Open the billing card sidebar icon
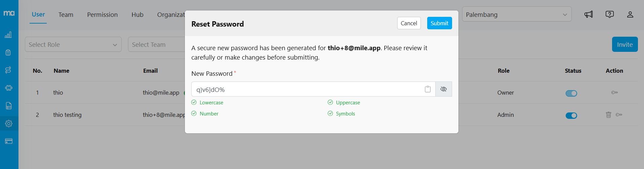This screenshot has width=644, height=169. 9,141
